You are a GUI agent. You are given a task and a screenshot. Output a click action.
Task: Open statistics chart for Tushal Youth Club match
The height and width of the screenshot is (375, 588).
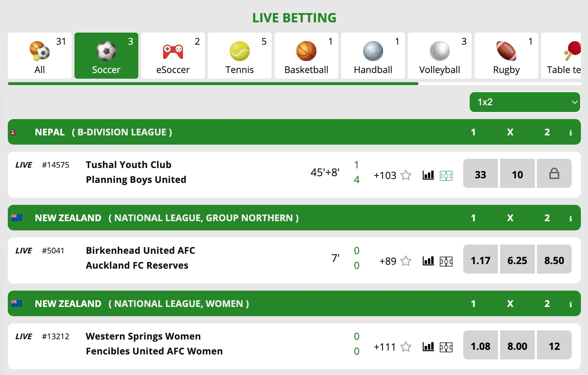click(428, 175)
